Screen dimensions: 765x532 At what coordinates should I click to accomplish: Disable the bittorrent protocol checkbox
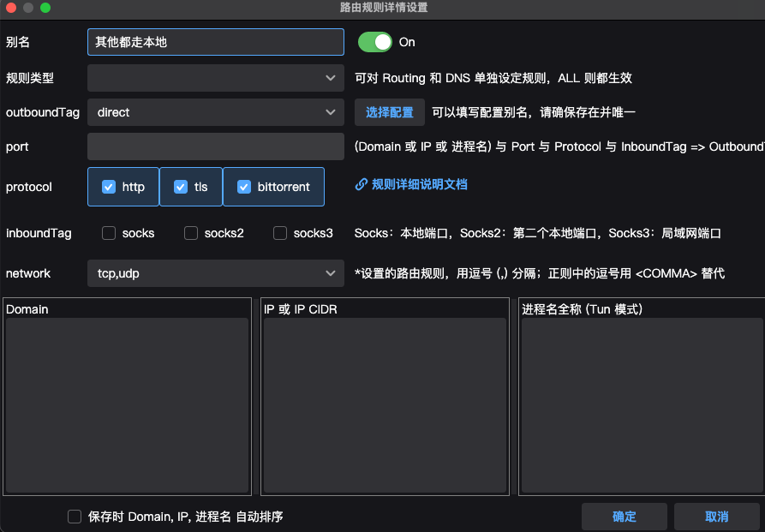[242, 187]
